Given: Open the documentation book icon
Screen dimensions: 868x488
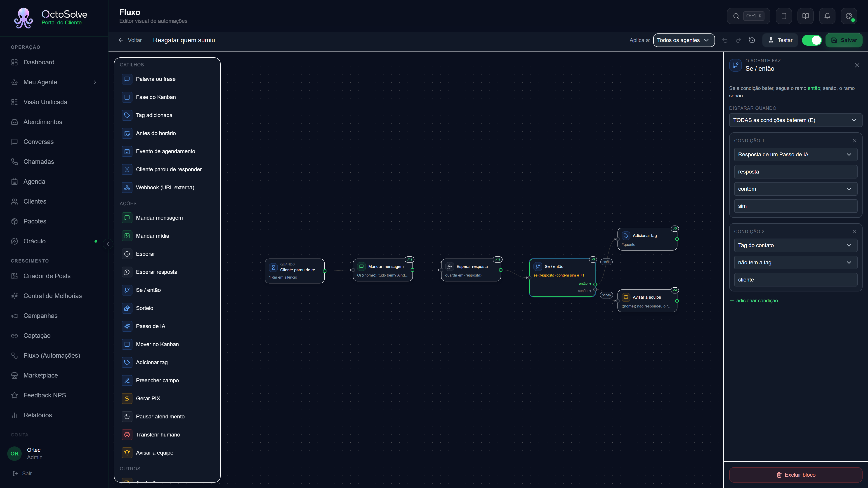Looking at the screenshot, I should point(805,16).
